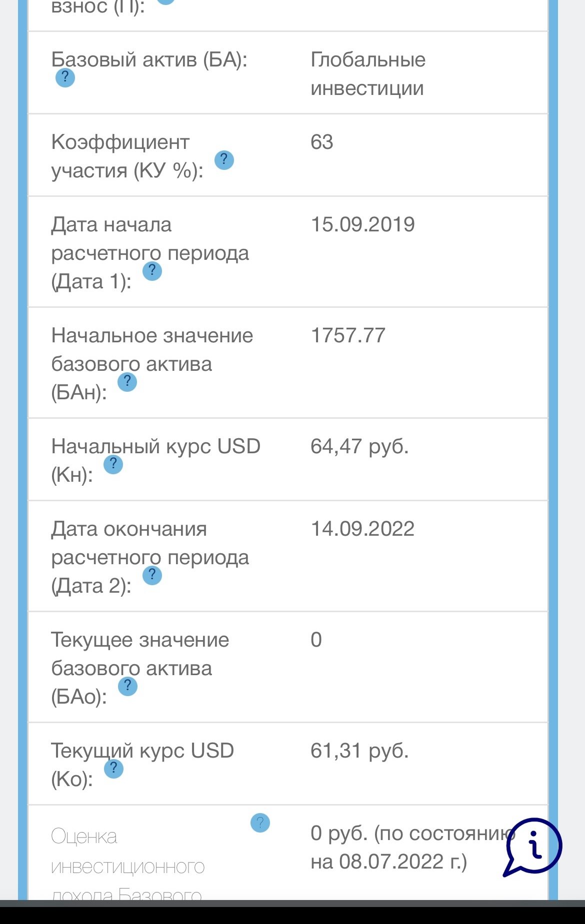This screenshot has width=585, height=924.
Task: Show the help tooltip for Дата 2
Action: click(x=152, y=575)
